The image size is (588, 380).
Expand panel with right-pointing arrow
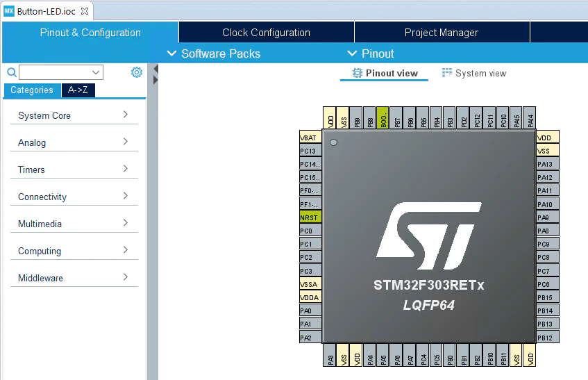pos(156,79)
